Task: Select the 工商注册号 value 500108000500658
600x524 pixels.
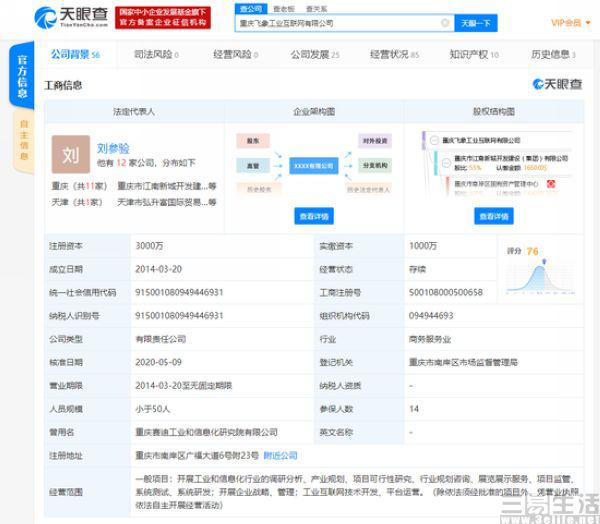Action: (x=446, y=292)
